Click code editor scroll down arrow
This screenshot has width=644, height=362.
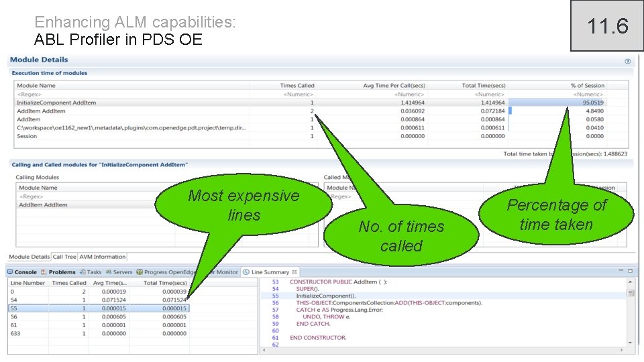coord(630,343)
